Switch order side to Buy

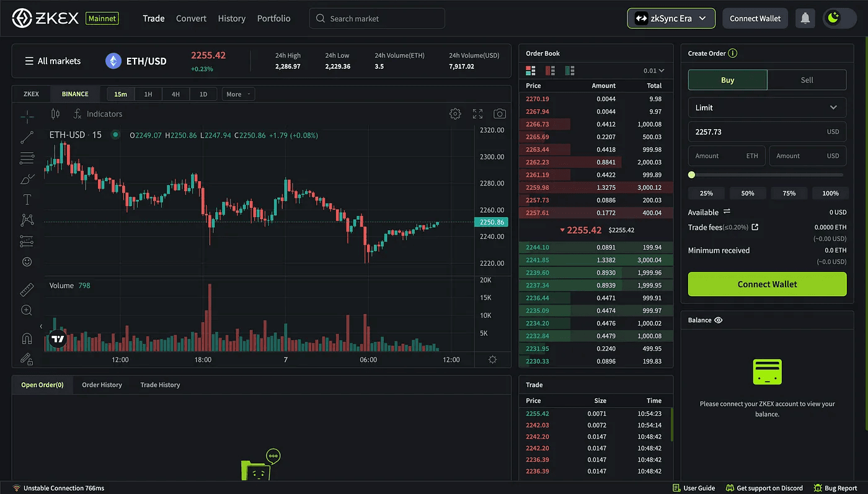(728, 79)
